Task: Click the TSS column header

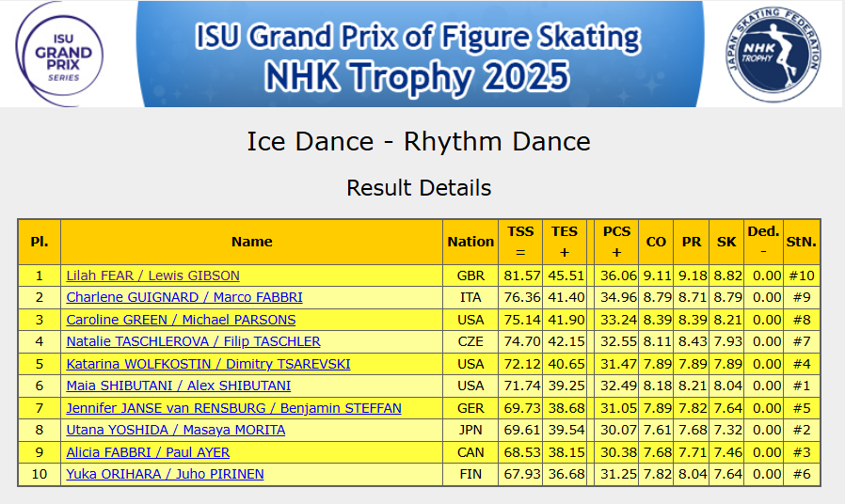Action: [x=520, y=242]
